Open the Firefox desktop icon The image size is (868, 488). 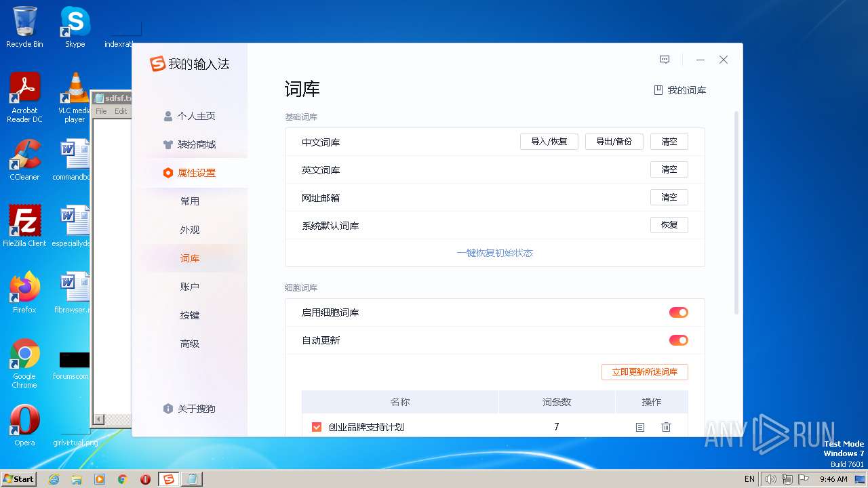[24, 293]
